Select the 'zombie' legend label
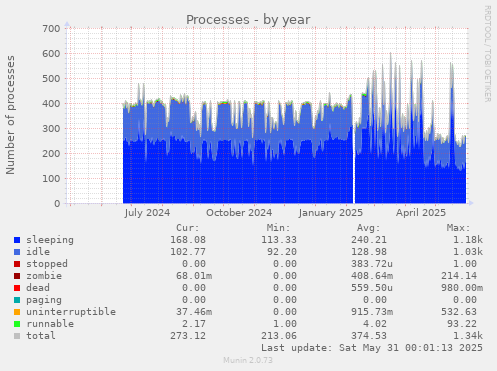This screenshot has width=497, height=371. [x=44, y=276]
